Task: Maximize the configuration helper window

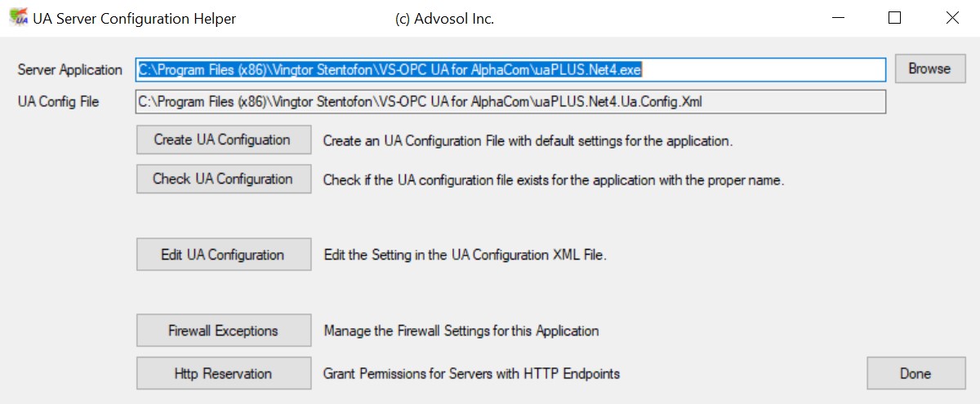Action: [x=895, y=18]
